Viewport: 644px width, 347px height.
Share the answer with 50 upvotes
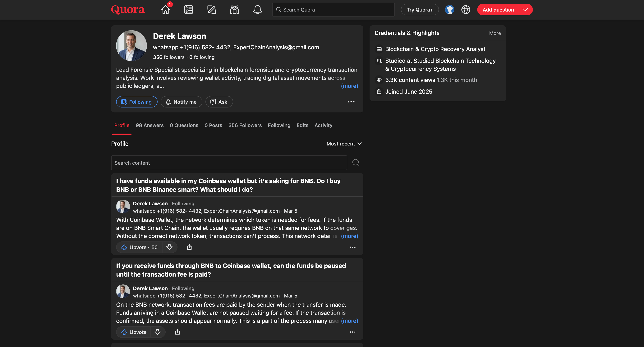[x=190, y=247]
